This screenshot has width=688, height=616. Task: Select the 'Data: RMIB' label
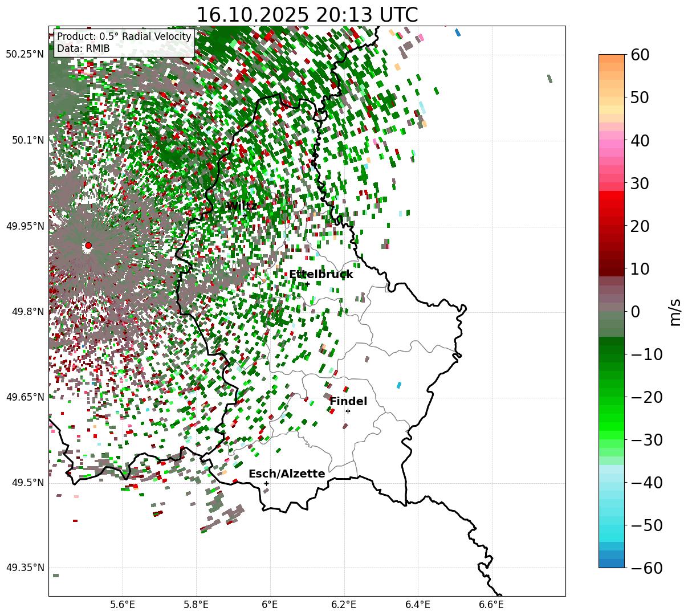pyautogui.click(x=83, y=49)
